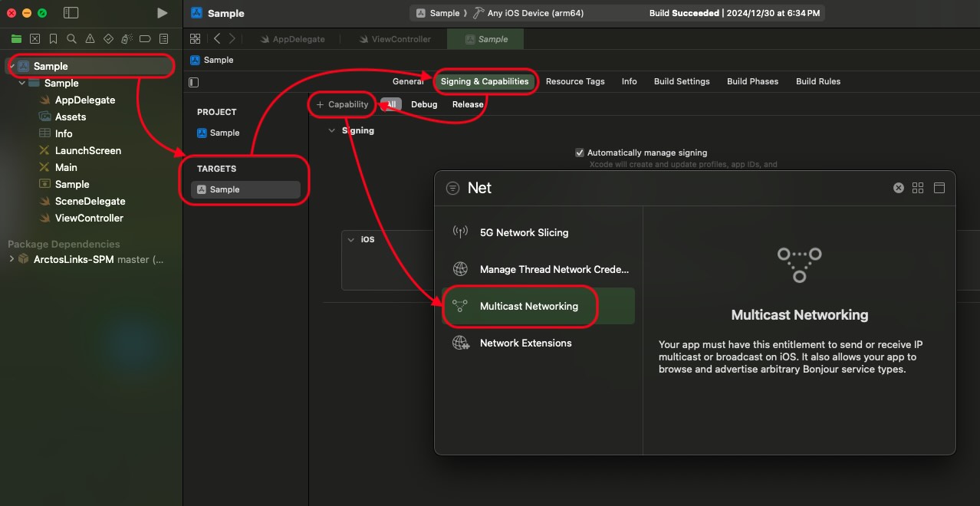
Task: Toggle Automatically manage signing checkbox
Action: (580, 153)
